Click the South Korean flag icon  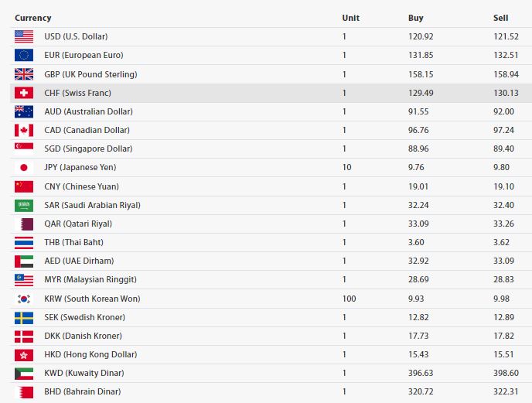(24, 299)
